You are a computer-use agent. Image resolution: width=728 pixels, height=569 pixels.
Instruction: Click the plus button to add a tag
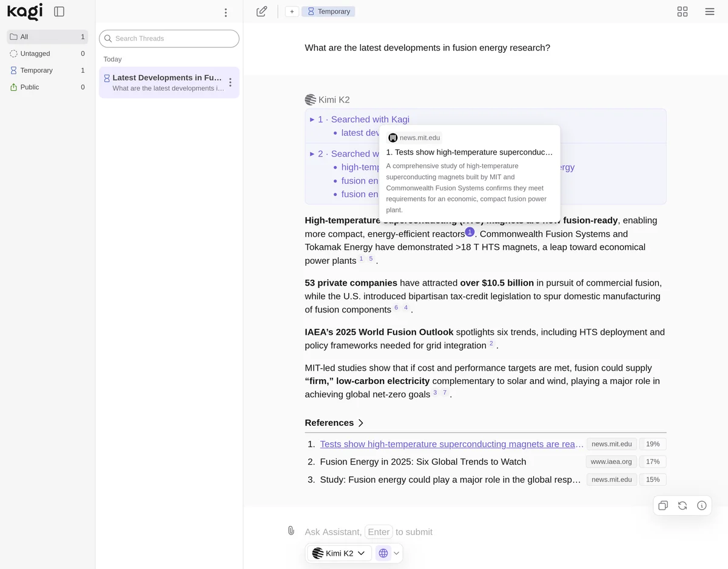click(291, 11)
